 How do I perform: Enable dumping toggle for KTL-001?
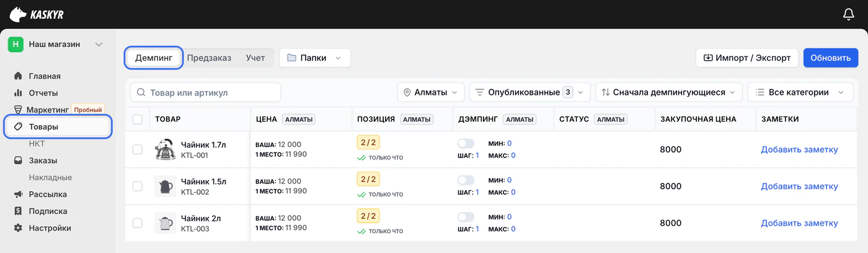tap(466, 143)
